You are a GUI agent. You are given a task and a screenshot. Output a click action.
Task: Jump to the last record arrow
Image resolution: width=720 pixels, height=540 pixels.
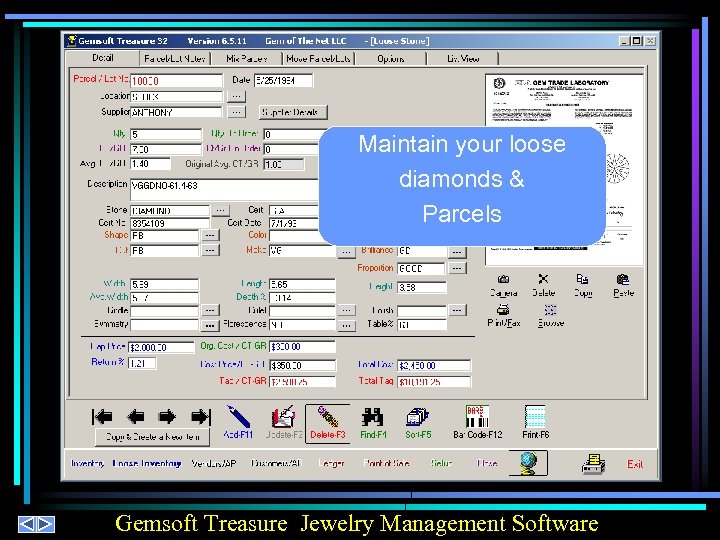point(201,417)
